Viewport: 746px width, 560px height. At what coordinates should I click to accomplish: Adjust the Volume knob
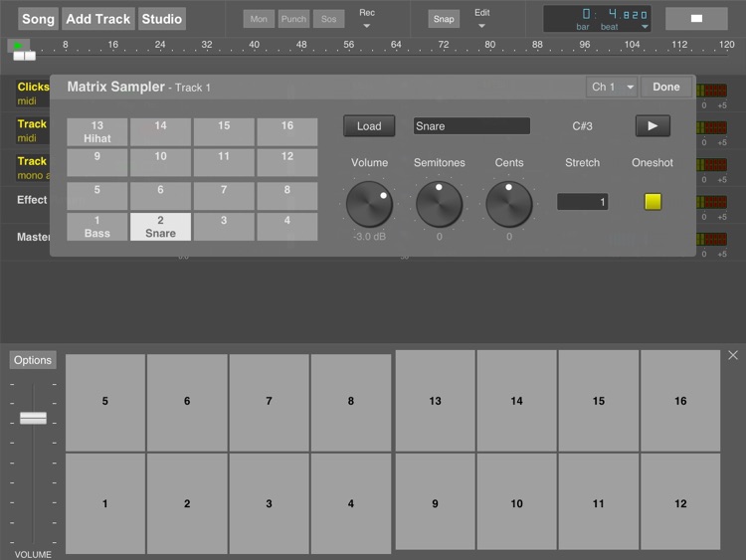tap(369, 204)
